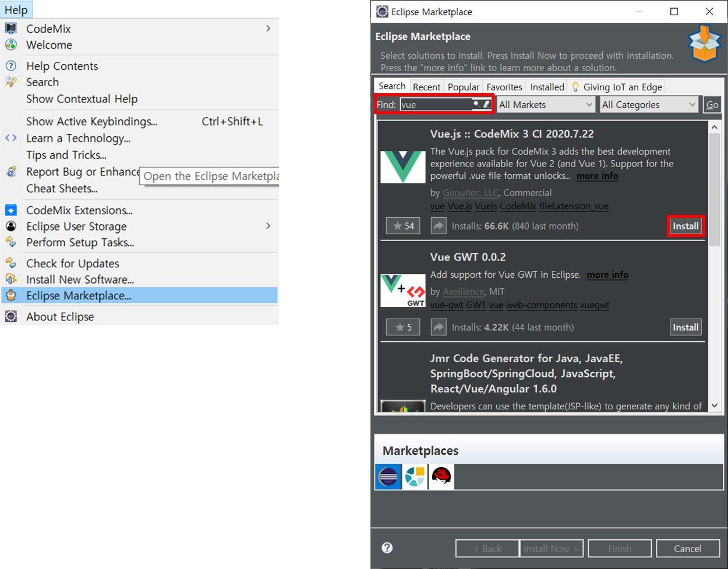
Task: Click the Jmr Code Generator entry title
Action: (x=526, y=373)
